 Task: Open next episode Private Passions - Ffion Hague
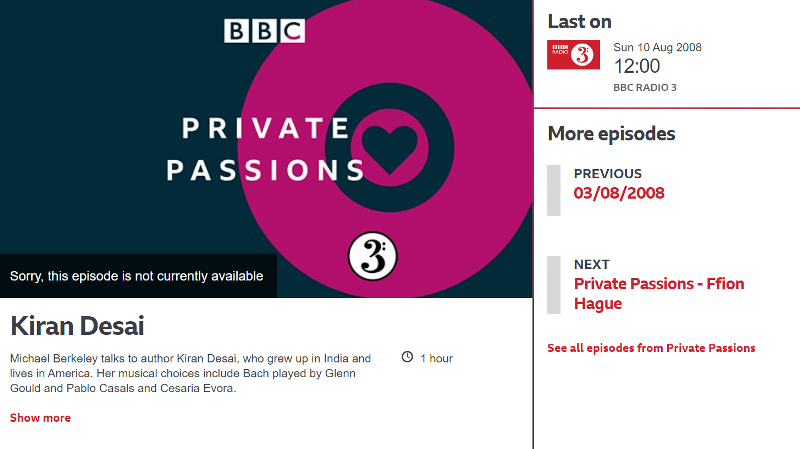659,293
